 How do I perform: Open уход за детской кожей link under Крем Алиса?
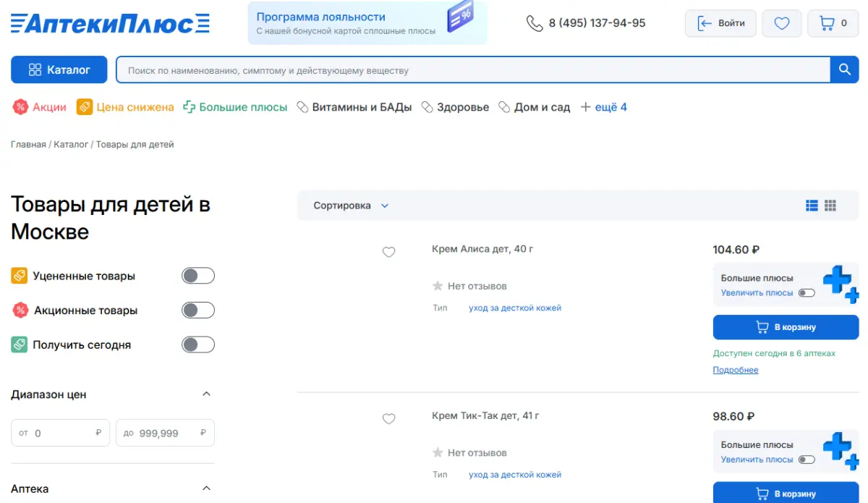point(515,308)
